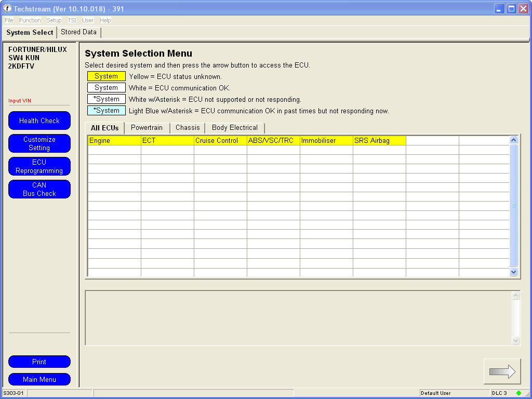Click the S303-01 status bar code

[14, 393]
